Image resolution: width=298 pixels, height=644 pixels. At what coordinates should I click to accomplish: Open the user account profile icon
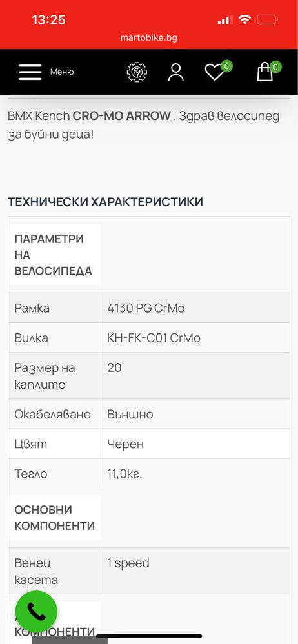pyautogui.click(x=176, y=72)
